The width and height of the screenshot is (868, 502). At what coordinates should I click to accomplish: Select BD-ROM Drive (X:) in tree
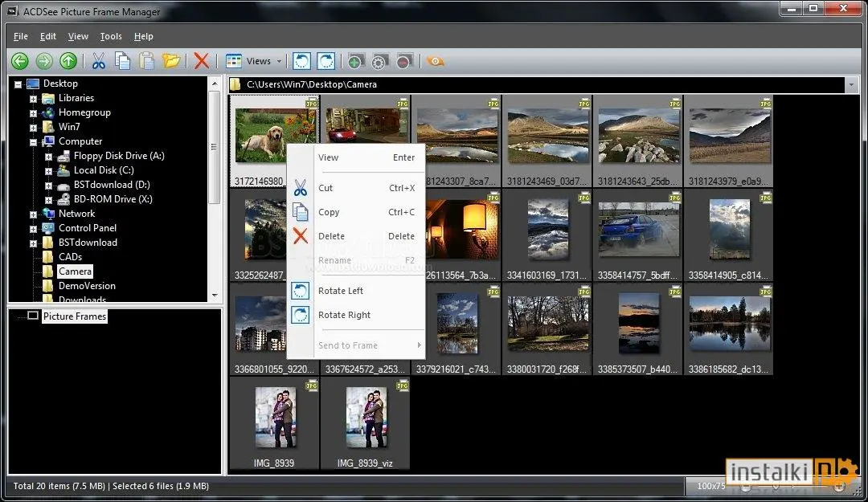113,199
